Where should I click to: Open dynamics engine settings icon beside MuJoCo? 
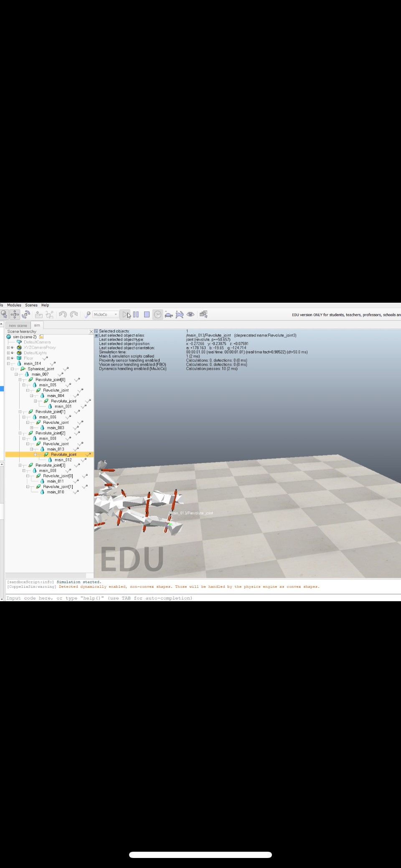point(87,314)
